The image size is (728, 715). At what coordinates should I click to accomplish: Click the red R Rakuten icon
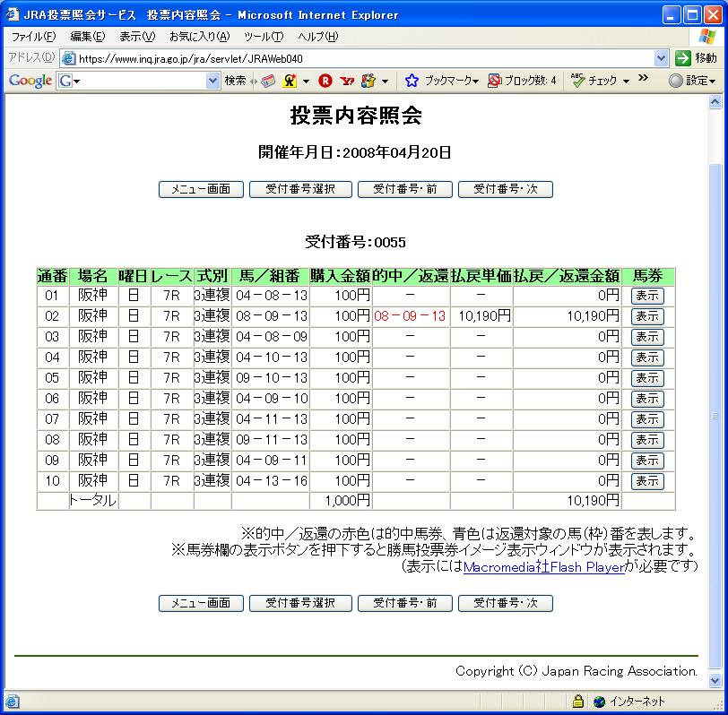click(325, 82)
